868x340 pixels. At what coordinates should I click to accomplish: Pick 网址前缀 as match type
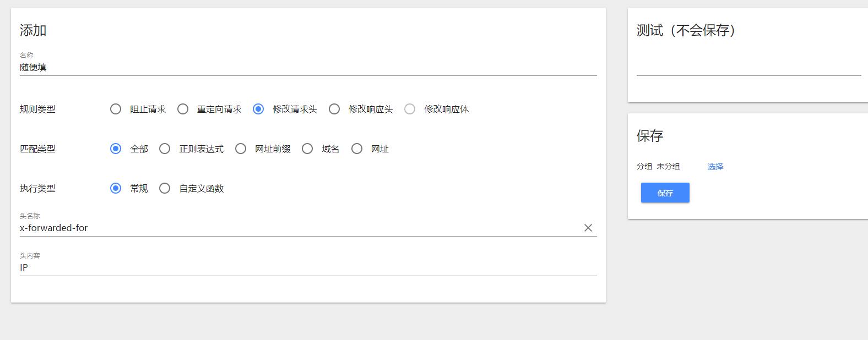pos(241,149)
